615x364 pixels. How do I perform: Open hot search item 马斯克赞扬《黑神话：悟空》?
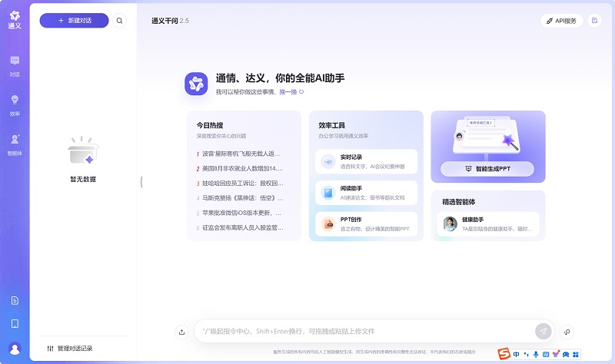pos(239,198)
